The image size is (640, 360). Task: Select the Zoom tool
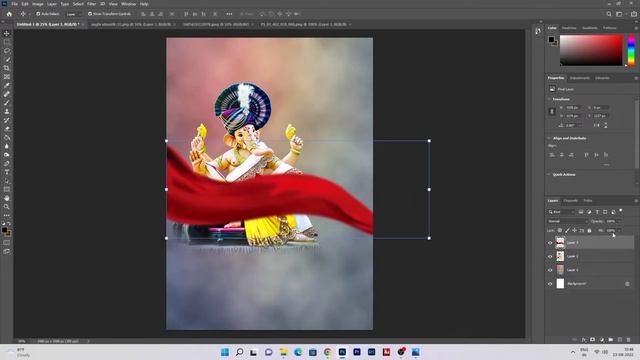tap(7, 207)
